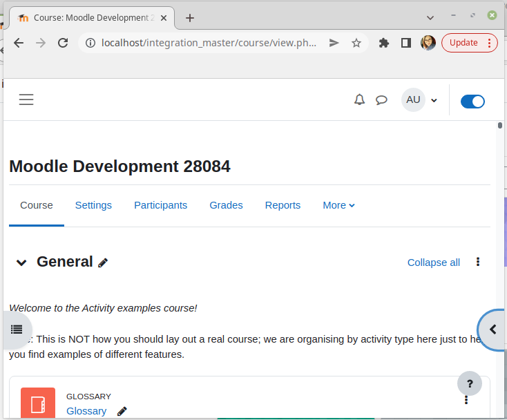Close the Moodle Development tab
The image size is (507, 420).
tap(164, 18)
